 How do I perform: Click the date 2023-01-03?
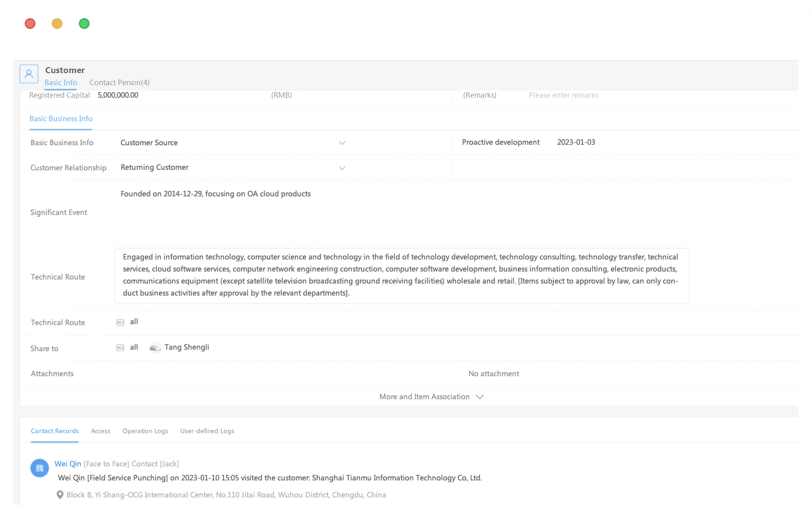(x=576, y=142)
